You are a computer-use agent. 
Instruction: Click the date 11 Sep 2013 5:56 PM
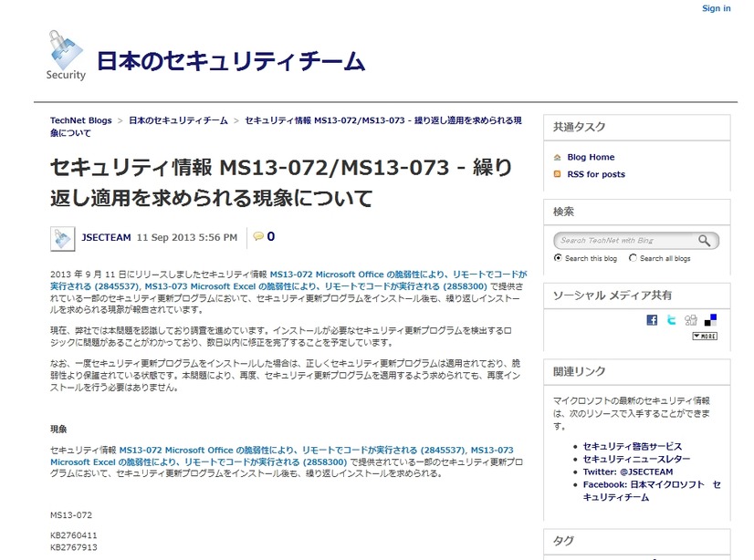pos(187,237)
